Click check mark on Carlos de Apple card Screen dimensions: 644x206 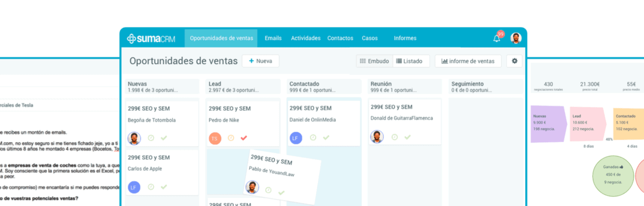(x=164, y=187)
